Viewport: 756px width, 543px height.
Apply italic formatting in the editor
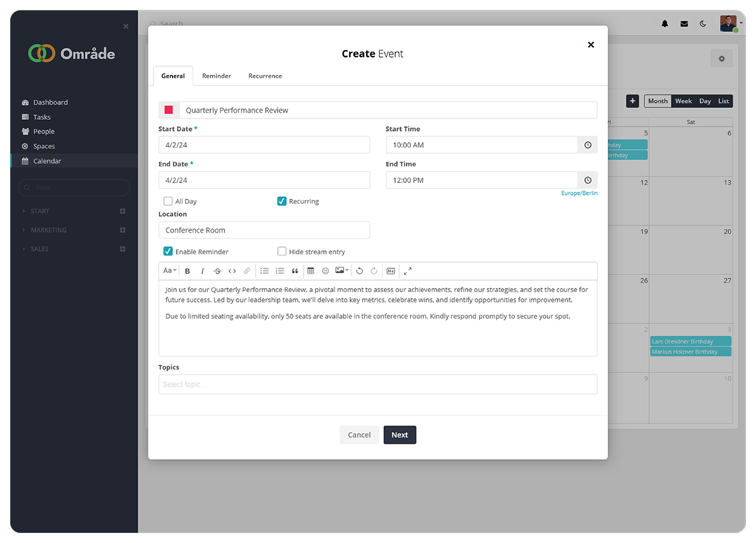pyautogui.click(x=202, y=271)
